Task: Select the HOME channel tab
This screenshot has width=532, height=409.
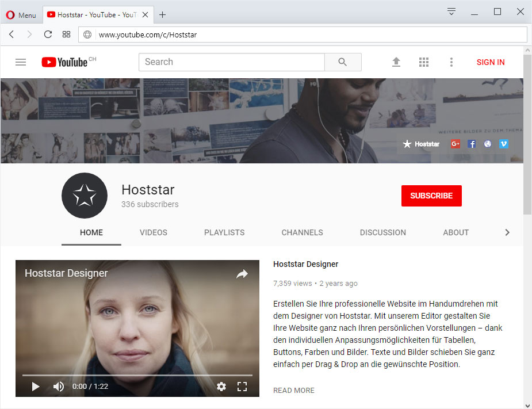Action: click(91, 232)
